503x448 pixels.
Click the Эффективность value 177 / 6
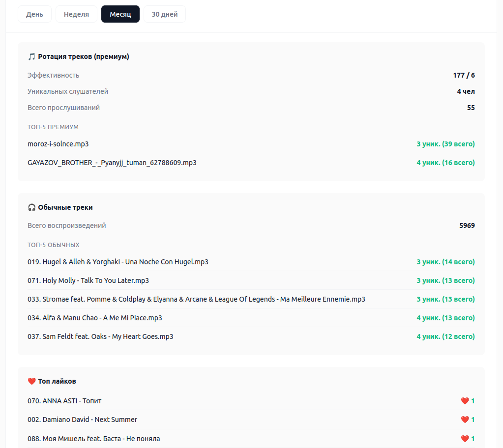[464, 76]
